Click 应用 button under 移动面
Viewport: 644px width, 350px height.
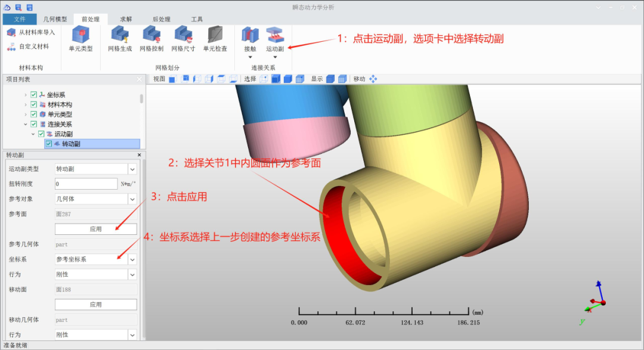coord(95,305)
